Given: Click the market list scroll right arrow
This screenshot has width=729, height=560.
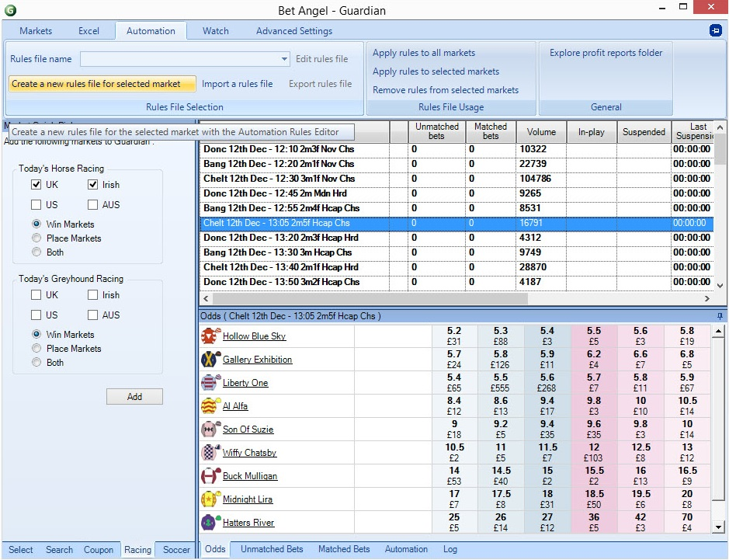Looking at the screenshot, I should pyautogui.click(x=706, y=298).
